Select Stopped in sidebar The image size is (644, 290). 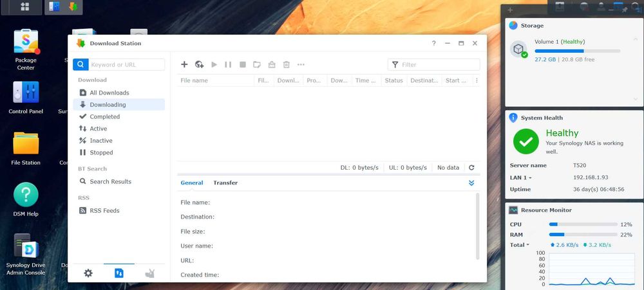pos(119,152)
